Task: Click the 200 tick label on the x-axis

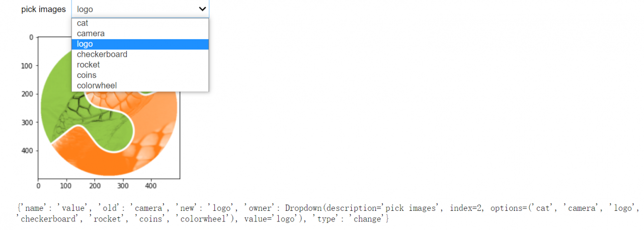Action: (94, 186)
